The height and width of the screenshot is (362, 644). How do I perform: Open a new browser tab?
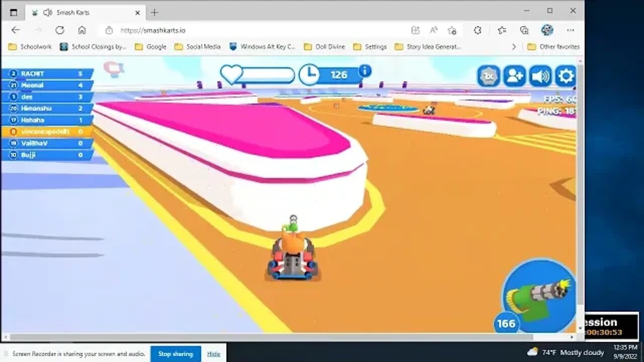154,13
